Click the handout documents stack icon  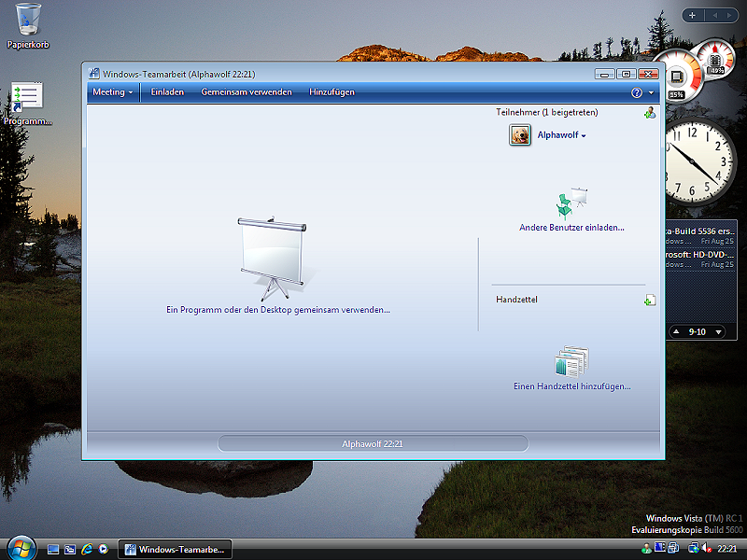coord(571,361)
